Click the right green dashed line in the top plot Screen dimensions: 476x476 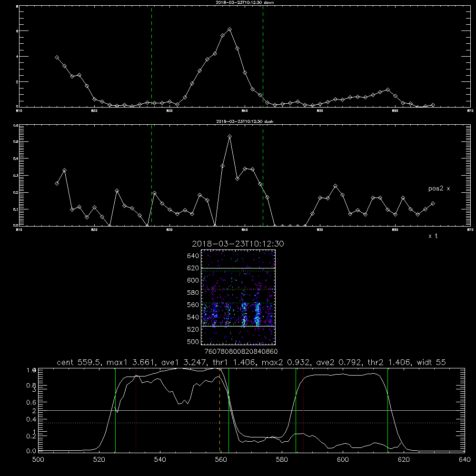point(263,57)
